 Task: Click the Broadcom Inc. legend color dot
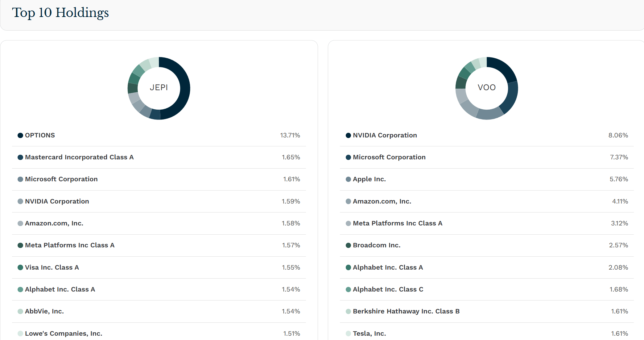[x=348, y=245]
